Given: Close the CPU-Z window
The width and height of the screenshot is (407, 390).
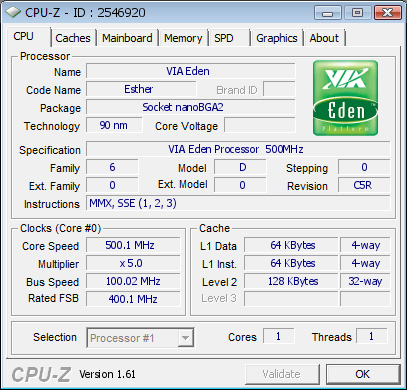Looking at the screenshot, I should coord(387,13).
